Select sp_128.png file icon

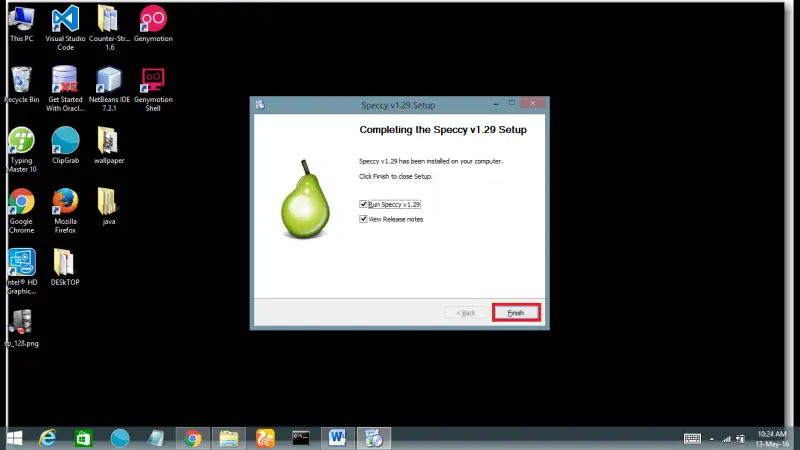coord(21,329)
